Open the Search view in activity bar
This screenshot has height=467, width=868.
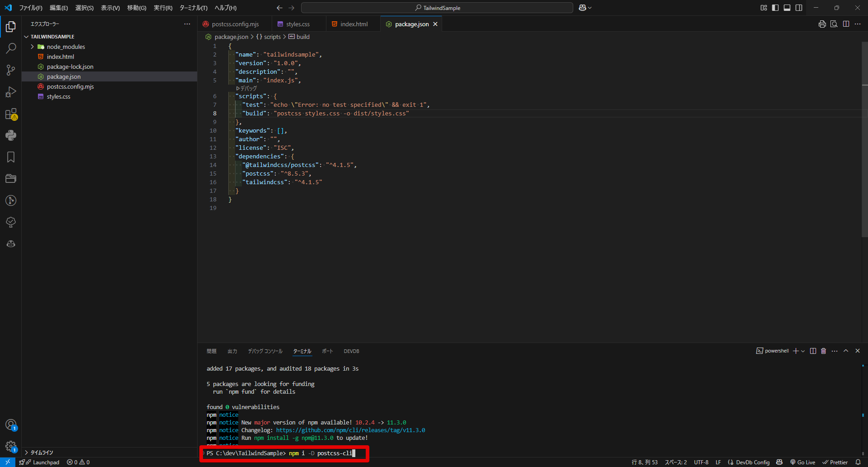click(11, 48)
